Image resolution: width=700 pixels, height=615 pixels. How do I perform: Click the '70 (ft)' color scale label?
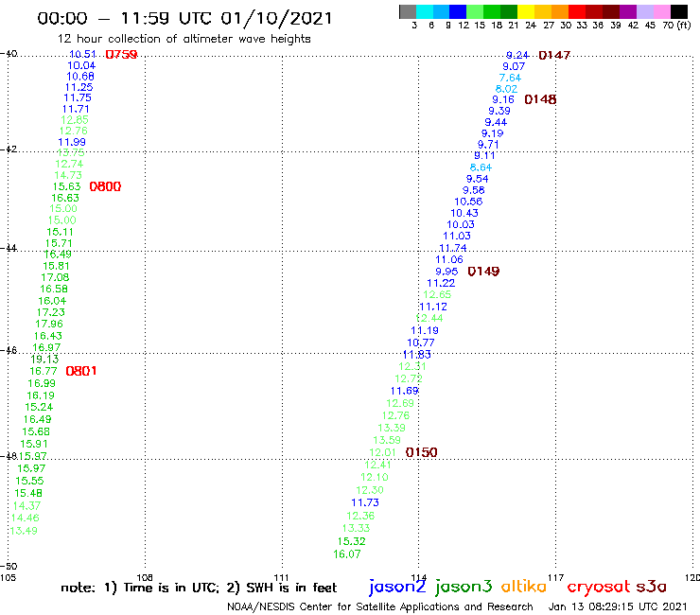coord(676,25)
